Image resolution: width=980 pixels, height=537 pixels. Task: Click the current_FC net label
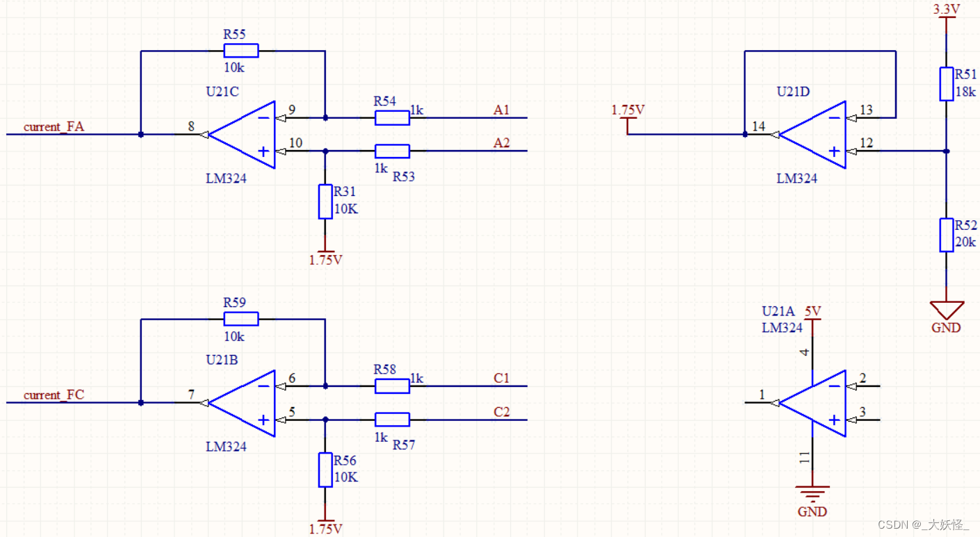click(x=54, y=395)
